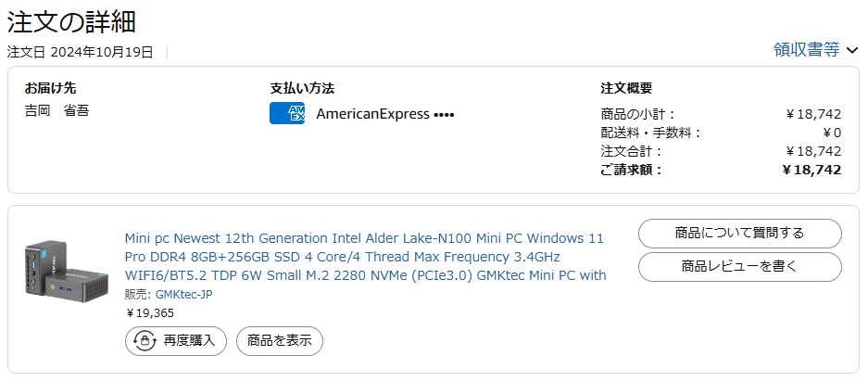Click the 商品について質問する button
The width and height of the screenshot is (868, 381).
click(x=739, y=234)
